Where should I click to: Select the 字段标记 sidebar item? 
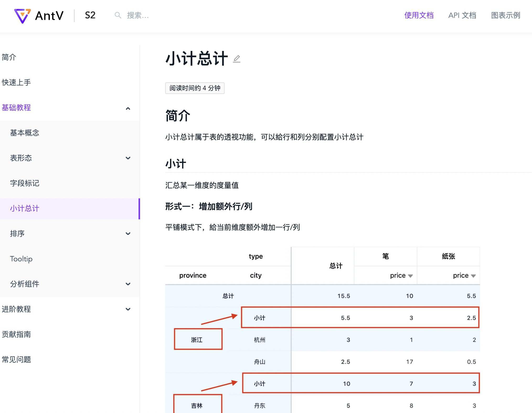click(x=25, y=183)
